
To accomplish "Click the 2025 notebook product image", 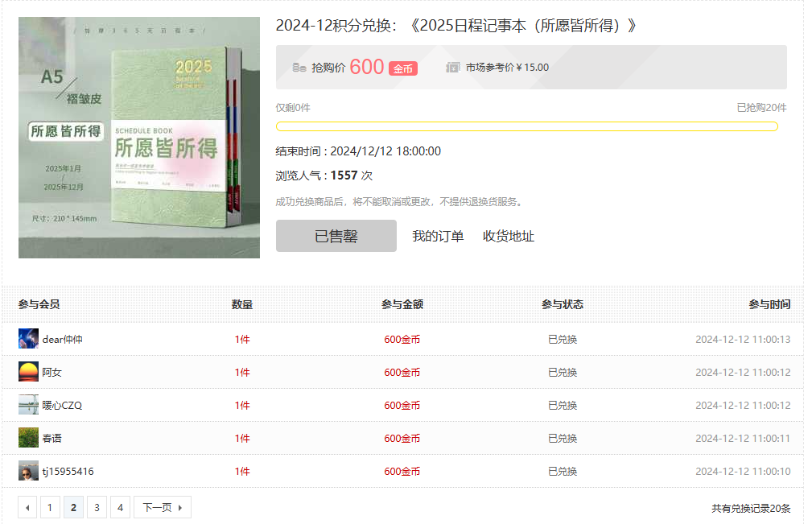I will click(x=139, y=138).
